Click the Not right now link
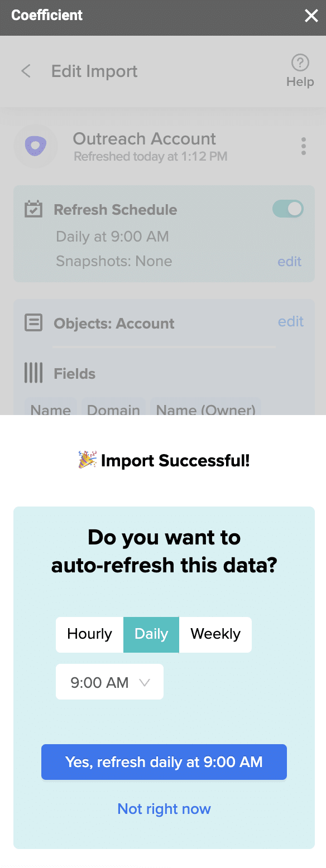 (x=164, y=809)
